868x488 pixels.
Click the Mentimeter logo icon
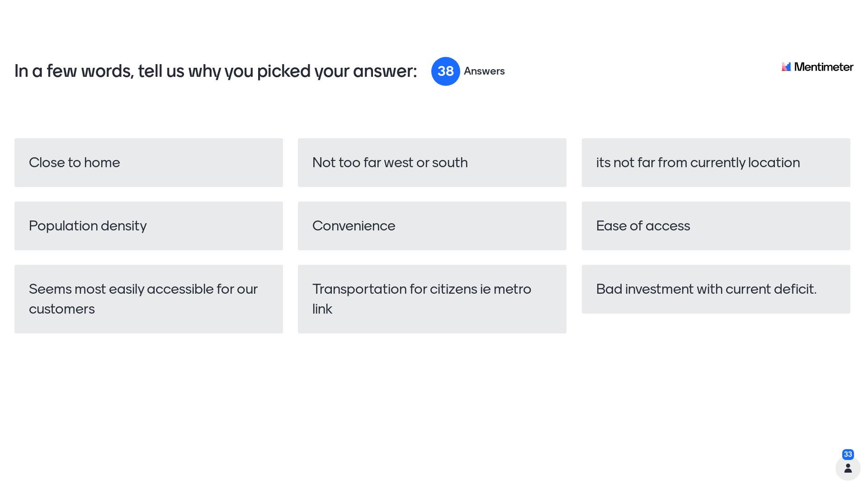pyautogui.click(x=786, y=67)
